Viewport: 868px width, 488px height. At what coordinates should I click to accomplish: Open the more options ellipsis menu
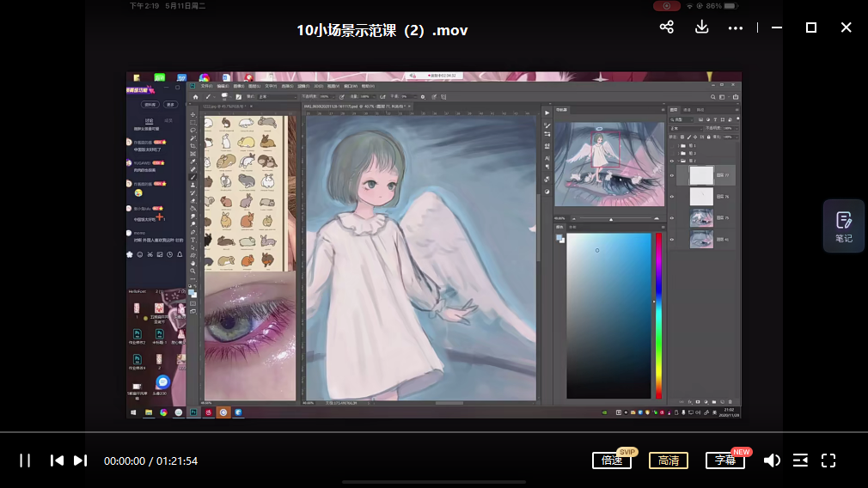735,28
